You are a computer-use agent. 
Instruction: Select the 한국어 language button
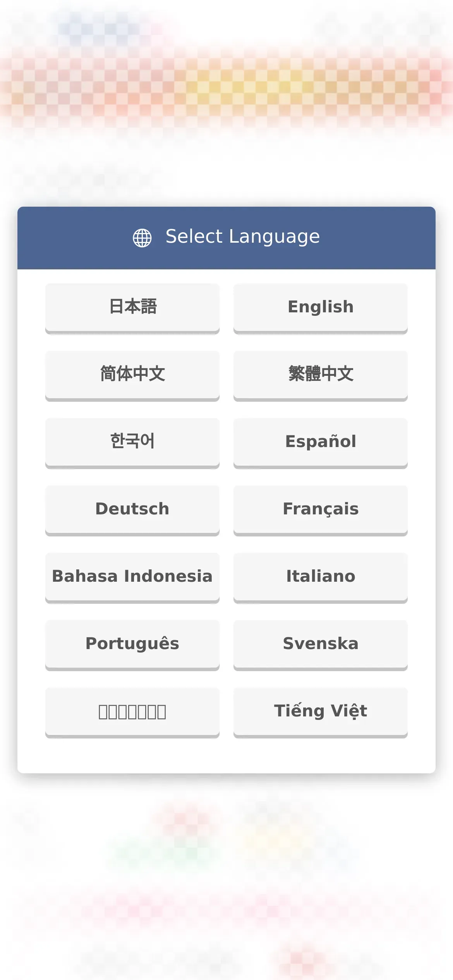click(x=132, y=443)
